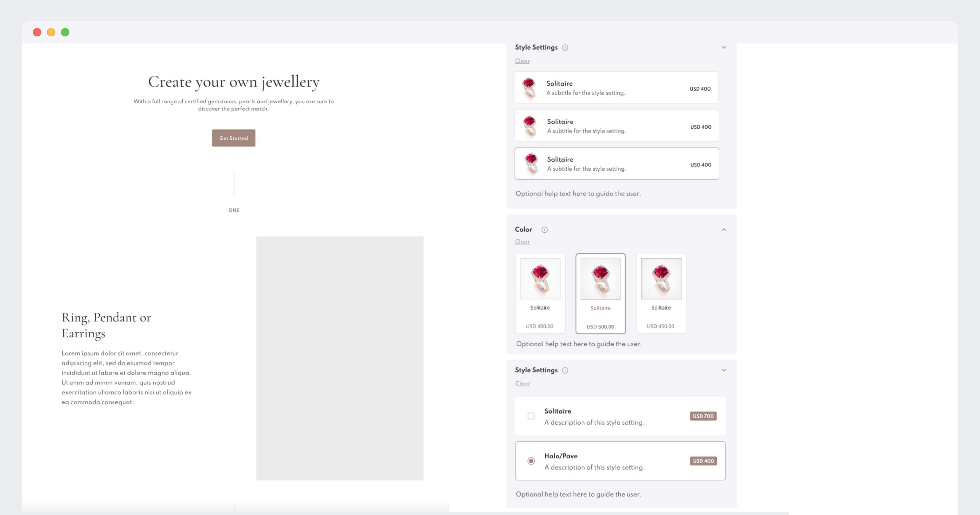The image size is (980, 515).
Task: Click the 'Ring, Pendant or Earrings' heading
Action: tap(106, 325)
